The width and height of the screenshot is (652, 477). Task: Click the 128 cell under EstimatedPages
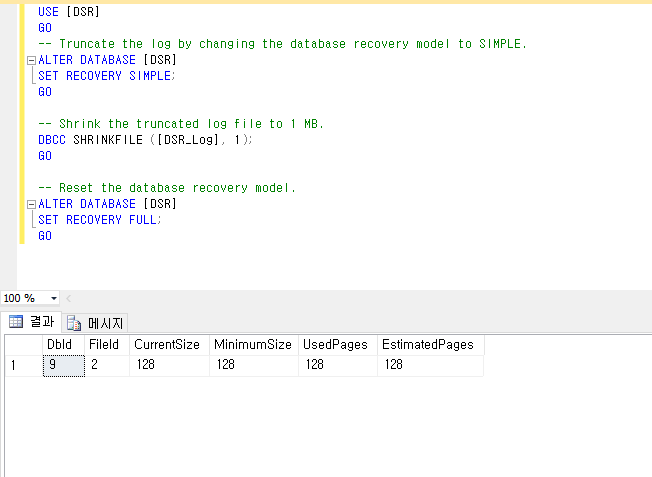[429, 366]
